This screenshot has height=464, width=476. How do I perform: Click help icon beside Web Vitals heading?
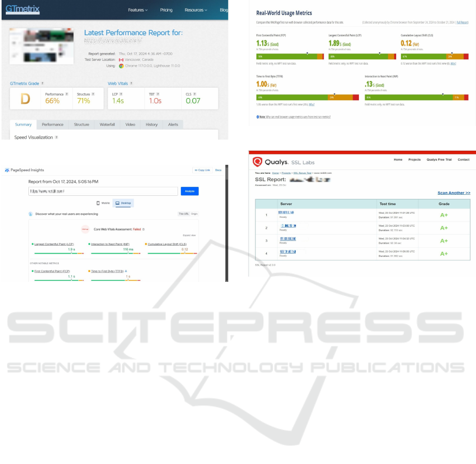point(131,83)
